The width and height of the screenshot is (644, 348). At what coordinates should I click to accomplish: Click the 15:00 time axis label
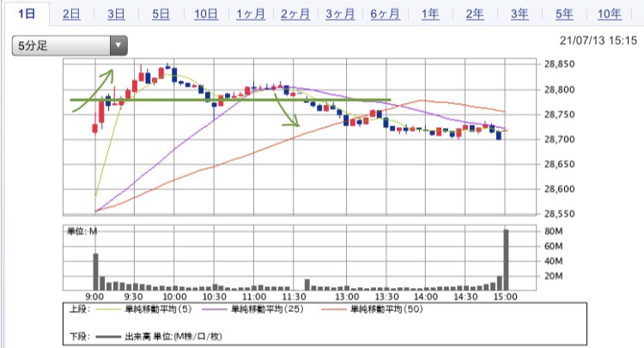[505, 296]
